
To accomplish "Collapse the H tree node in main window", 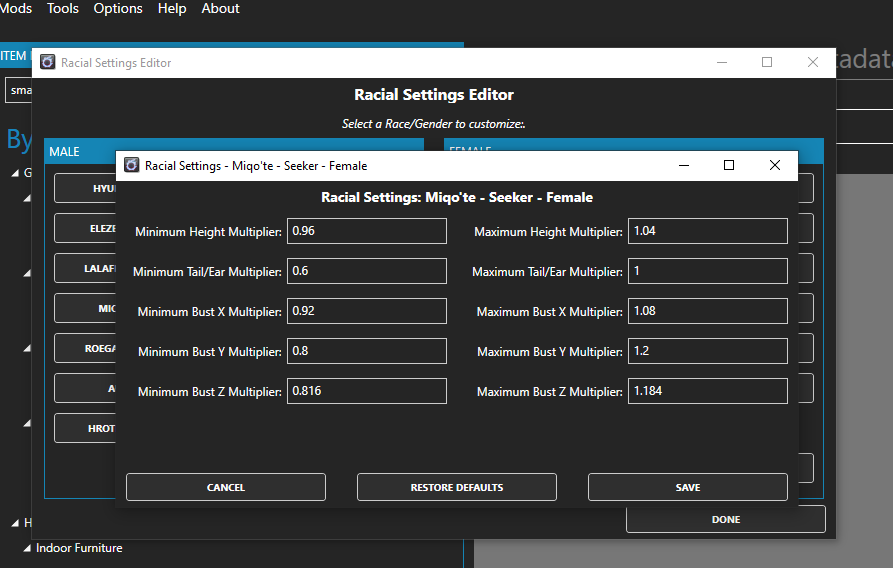I will click(15, 523).
